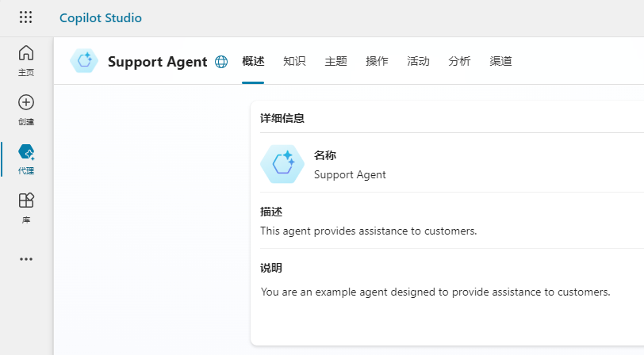
Task: Go to 主页 home icon
Action: 26,54
